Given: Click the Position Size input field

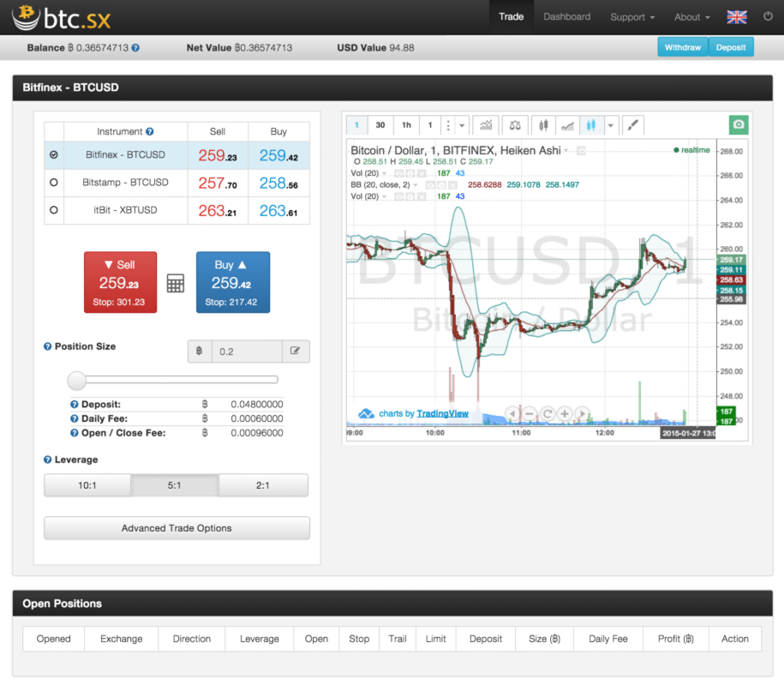Looking at the screenshot, I should (x=247, y=352).
